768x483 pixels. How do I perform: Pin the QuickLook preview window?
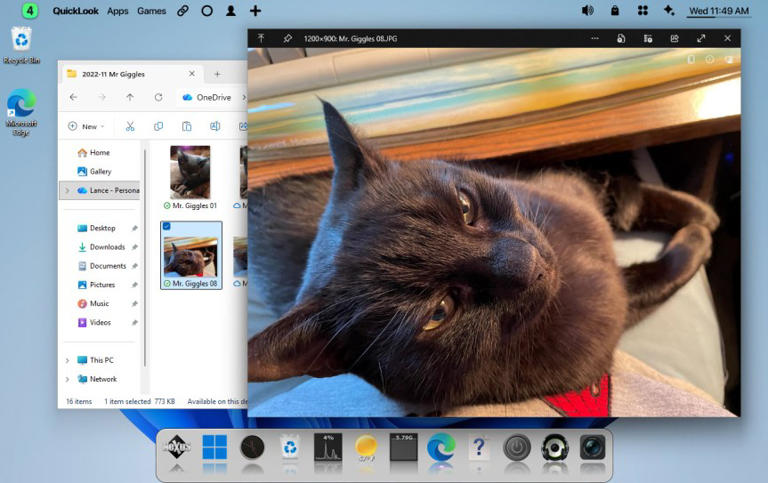tap(288, 38)
